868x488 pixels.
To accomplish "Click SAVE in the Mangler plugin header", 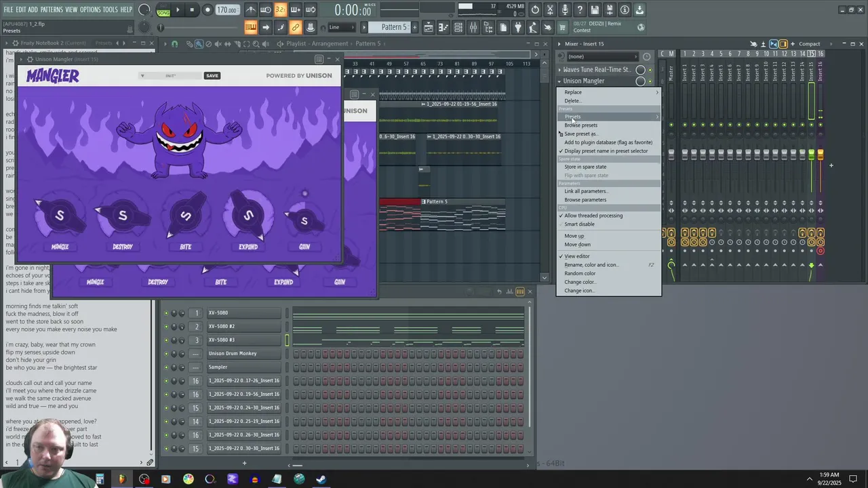I will tap(212, 76).
